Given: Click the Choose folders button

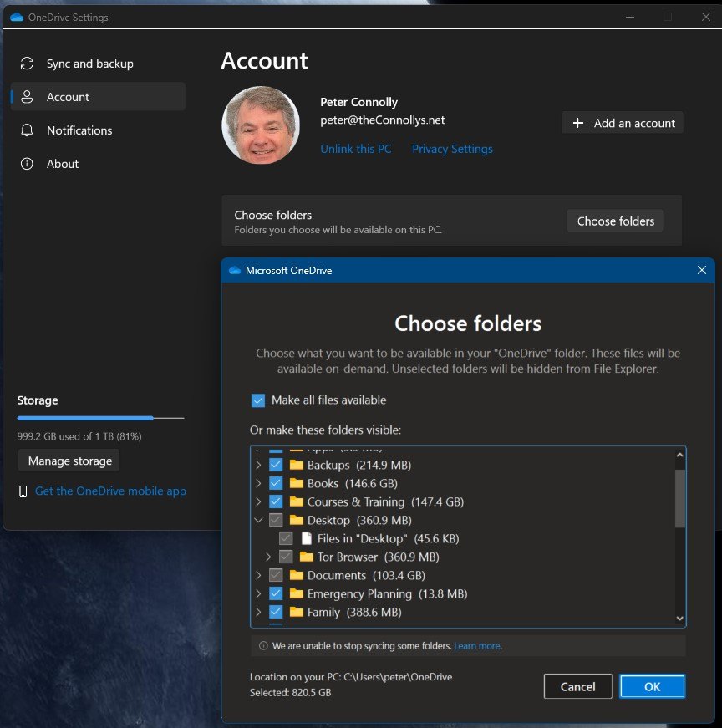Looking at the screenshot, I should tap(615, 221).
